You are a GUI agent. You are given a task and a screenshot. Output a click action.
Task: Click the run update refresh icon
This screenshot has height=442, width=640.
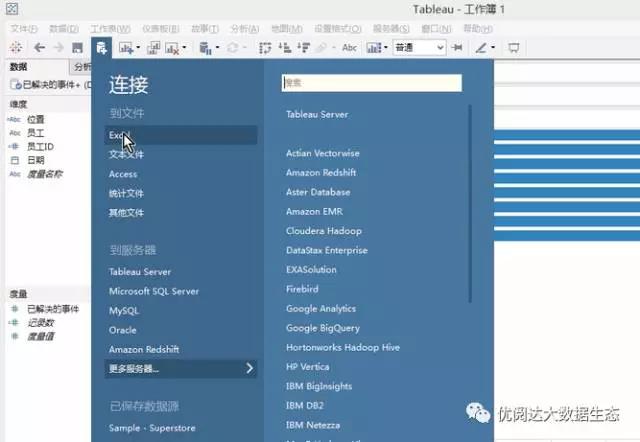tap(232, 48)
